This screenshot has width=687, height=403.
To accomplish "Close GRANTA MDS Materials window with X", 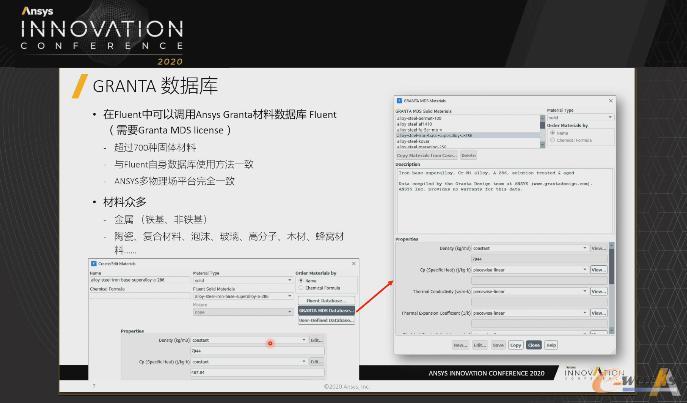I will [x=611, y=101].
